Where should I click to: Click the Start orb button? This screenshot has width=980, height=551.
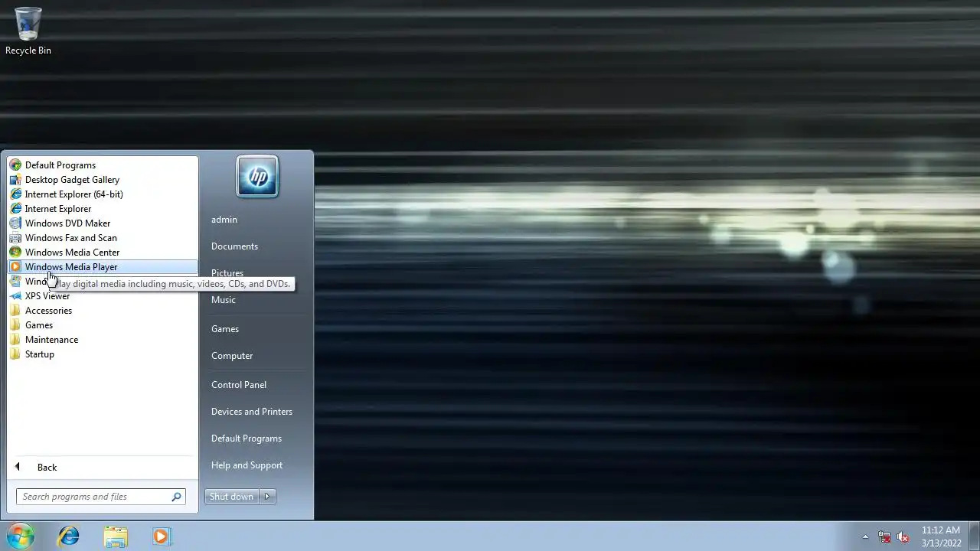(x=21, y=536)
